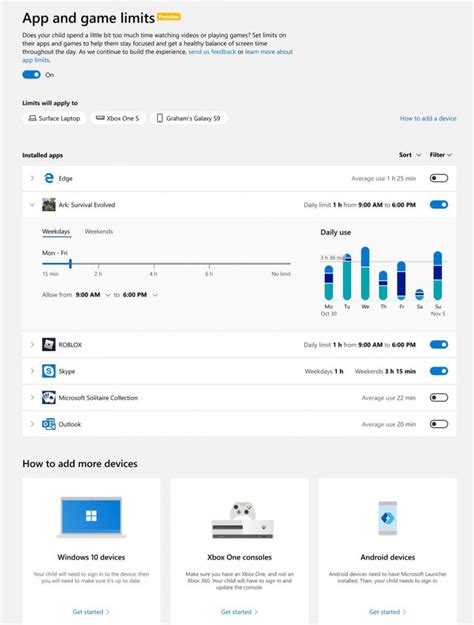Open the learn more about app limits link
Screen dimensions: 474x625
tap(269, 52)
